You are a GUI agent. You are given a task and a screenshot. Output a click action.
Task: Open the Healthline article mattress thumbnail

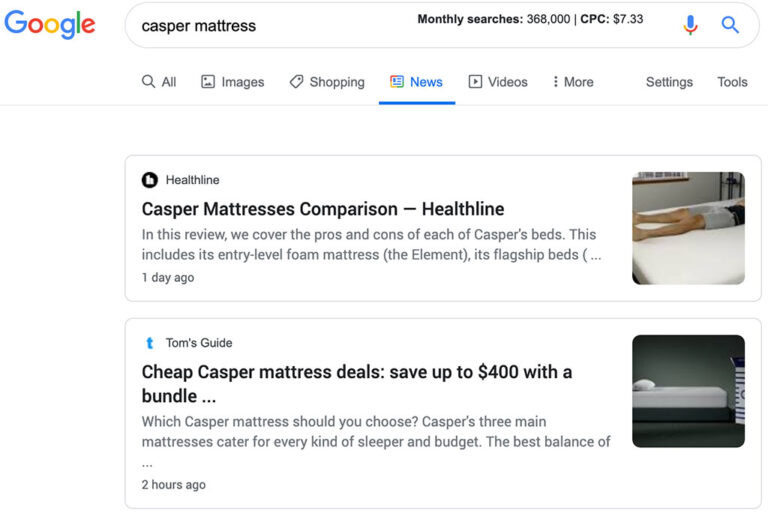tap(688, 228)
